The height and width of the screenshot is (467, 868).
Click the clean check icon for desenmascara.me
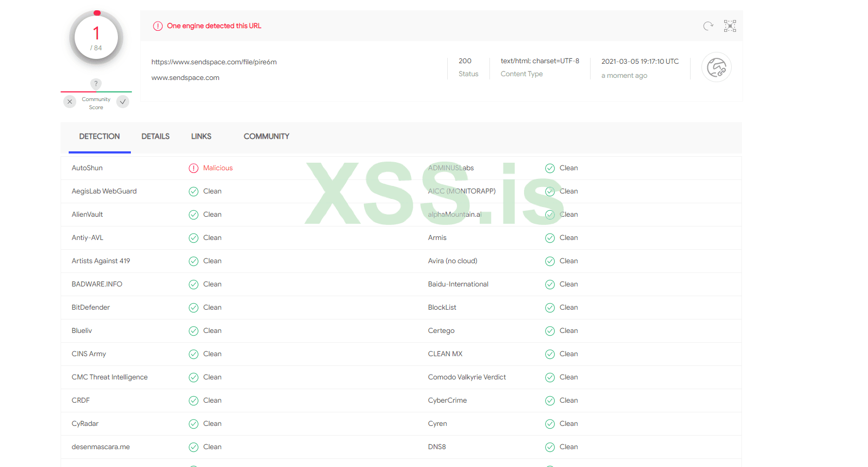(194, 447)
